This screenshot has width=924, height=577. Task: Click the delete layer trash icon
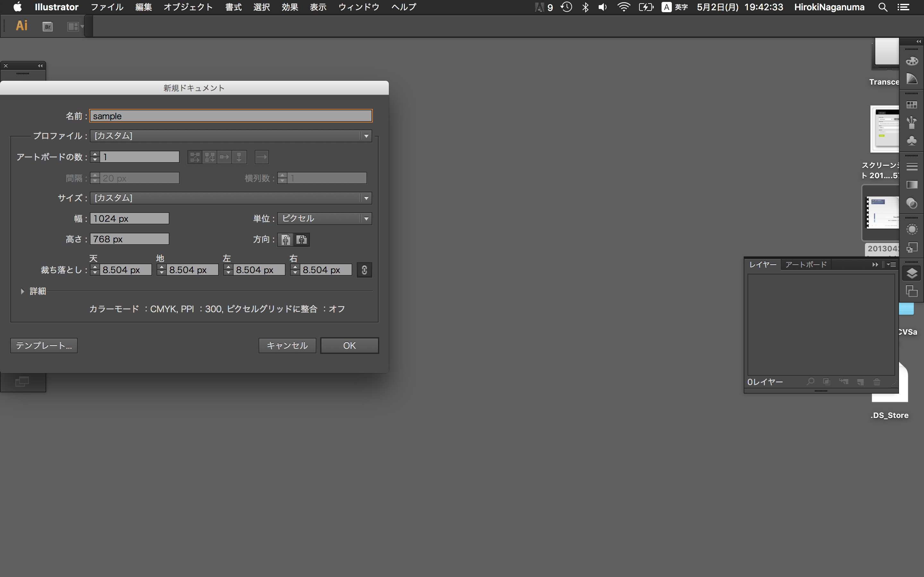tap(877, 381)
